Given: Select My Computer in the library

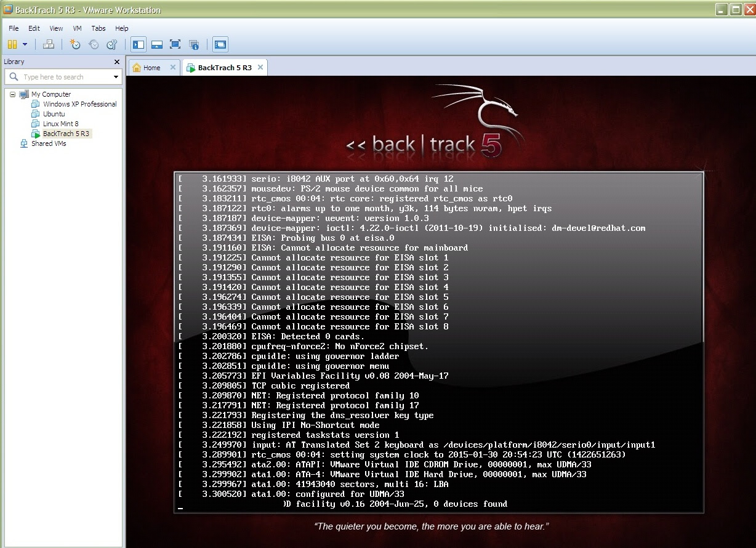Looking at the screenshot, I should 51,94.
